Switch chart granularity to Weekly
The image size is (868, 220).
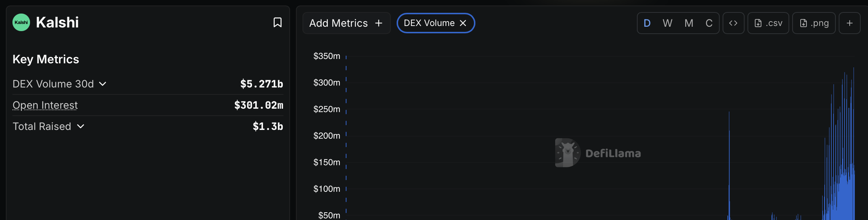(x=667, y=23)
